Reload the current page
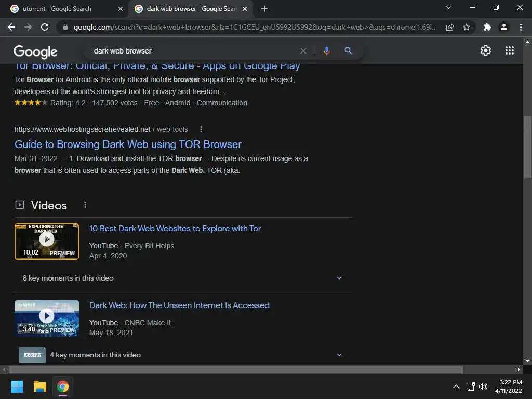Screen dimensions: 532x399 45,27
